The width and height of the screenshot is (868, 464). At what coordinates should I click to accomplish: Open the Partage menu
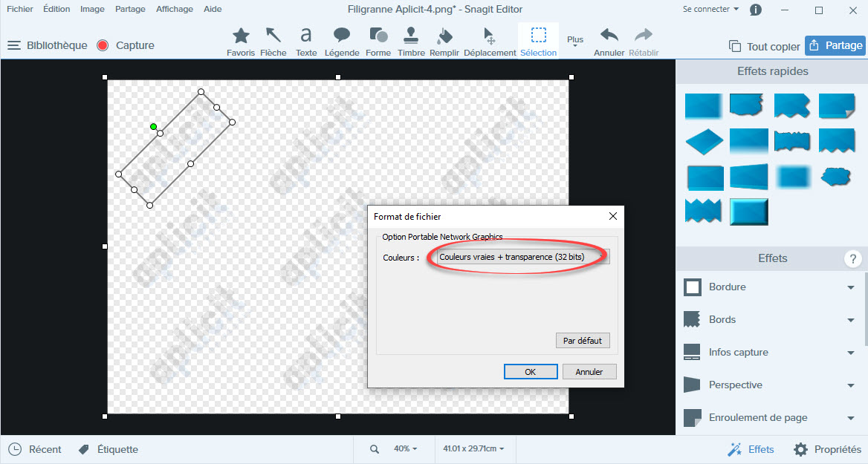tap(130, 9)
